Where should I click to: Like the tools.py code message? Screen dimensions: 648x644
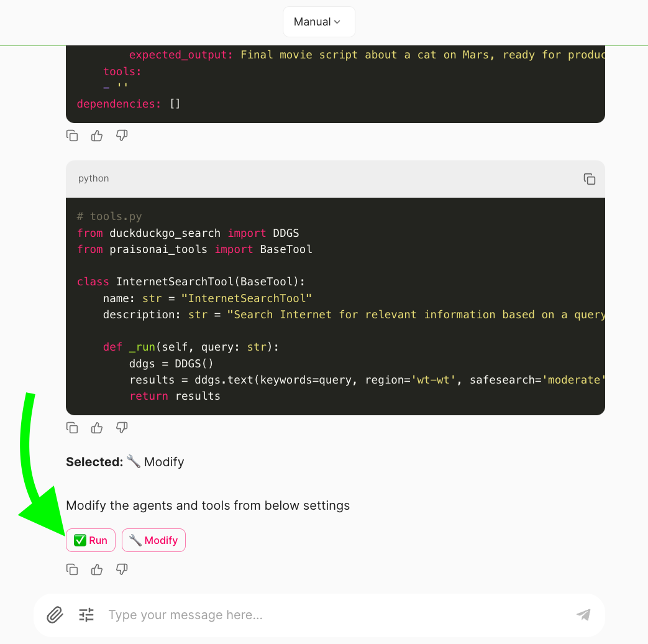coord(97,428)
